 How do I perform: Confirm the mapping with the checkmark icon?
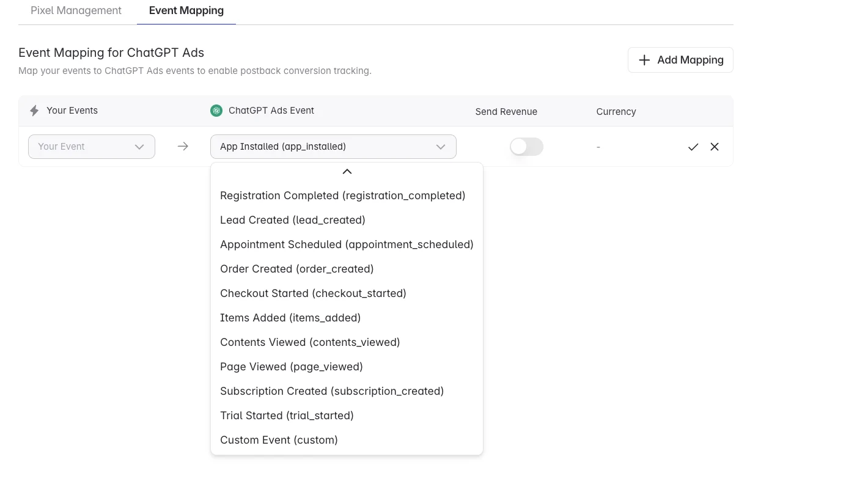pyautogui.click(x=693, y=147)
